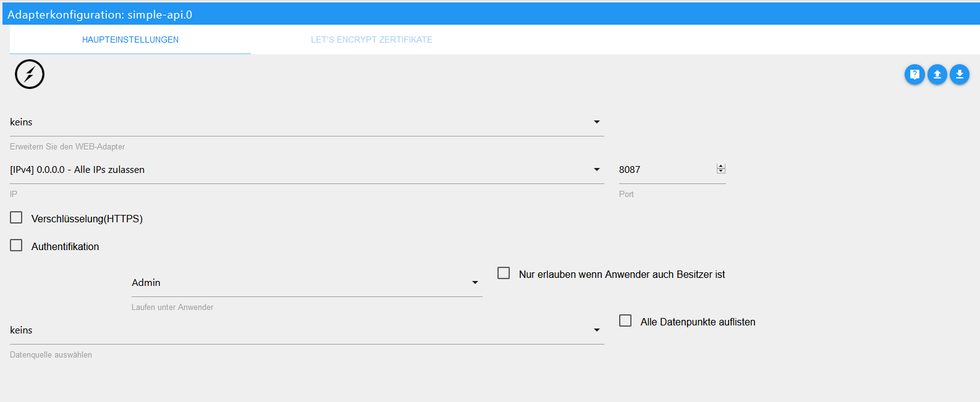Enable the Verschlüsselung(HTTPS) checkbox
This screenshot has width=980, height=402.
(17, 218)
